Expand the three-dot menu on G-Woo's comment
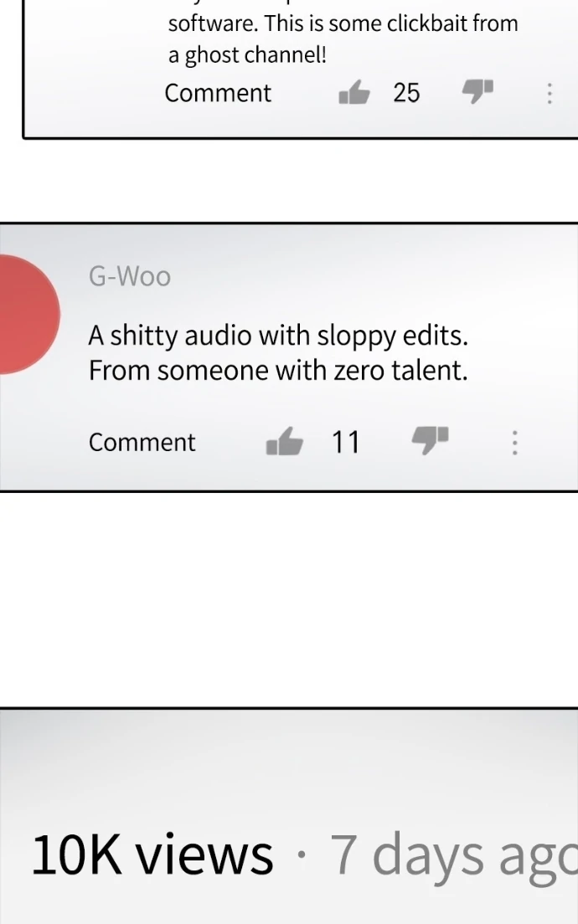Viewport: 578px width, 924px height. [x=514, y=442]
